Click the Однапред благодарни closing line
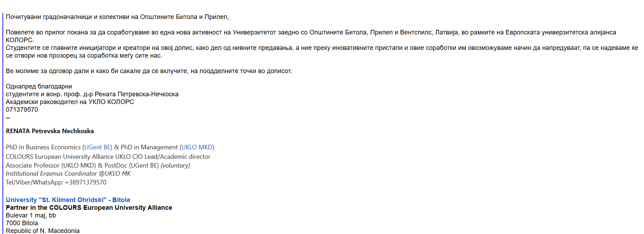Image resolution: width=644 pixels, height=234 pixels. coord(39,86)
